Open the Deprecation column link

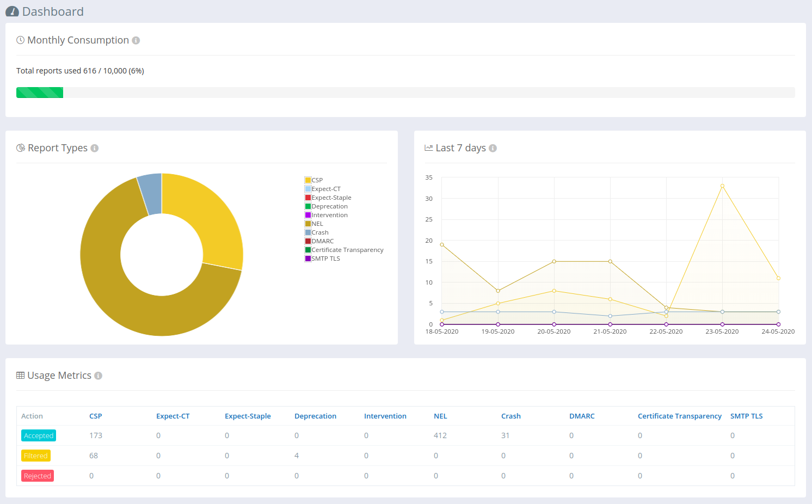pos(315,416)
